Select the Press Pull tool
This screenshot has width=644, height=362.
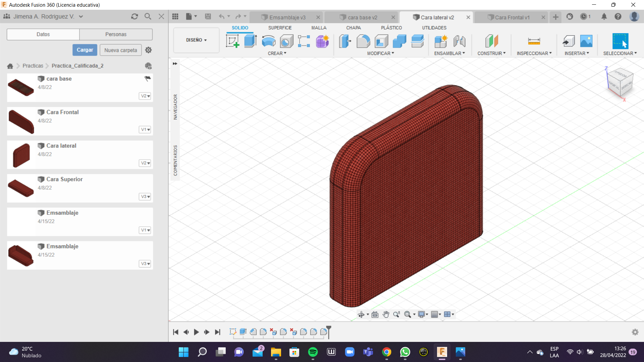(345, 41)
